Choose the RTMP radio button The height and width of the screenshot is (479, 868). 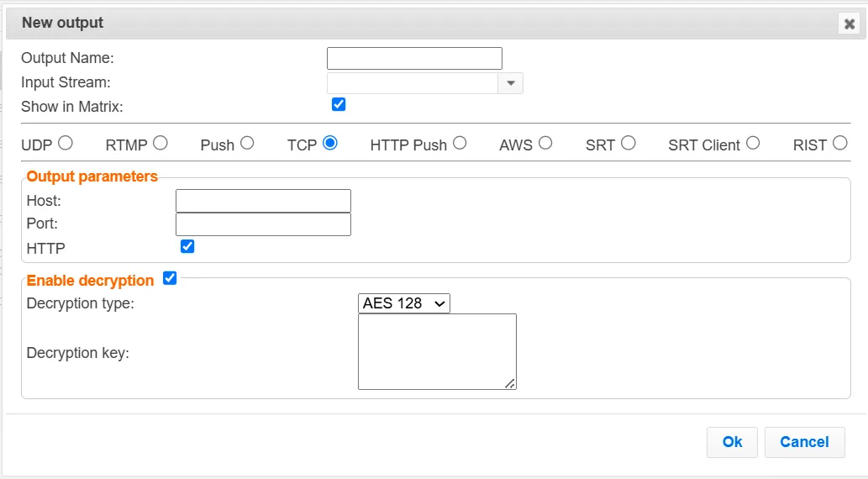[160, 144]
